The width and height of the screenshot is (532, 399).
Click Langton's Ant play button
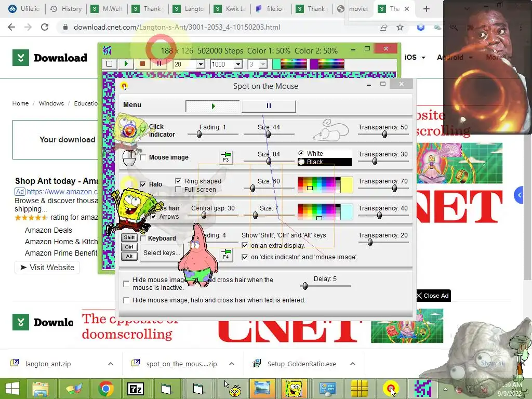[126, 64]
